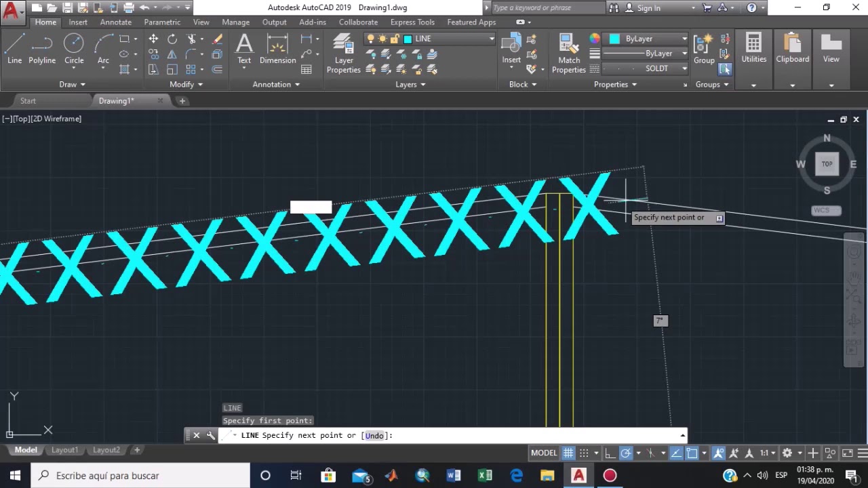
Task: Toggle Ortho mode in status bar
Action: click(x=610, y=453)
